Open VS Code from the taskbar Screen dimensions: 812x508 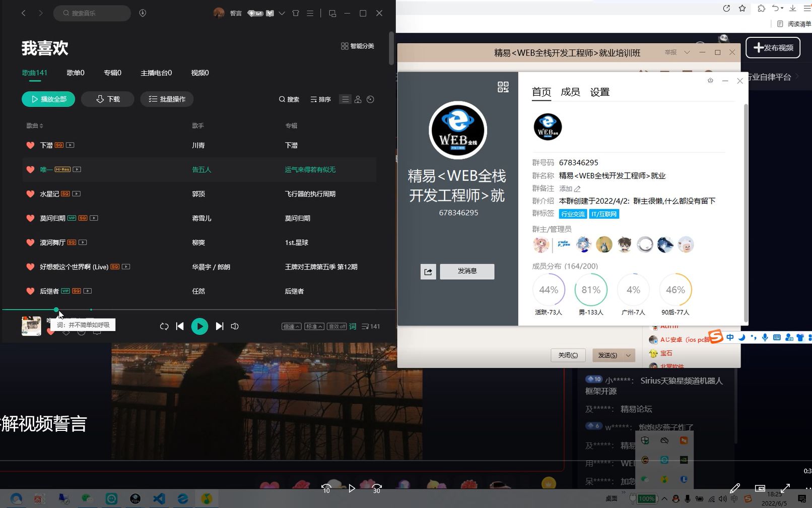pos(159,499)
